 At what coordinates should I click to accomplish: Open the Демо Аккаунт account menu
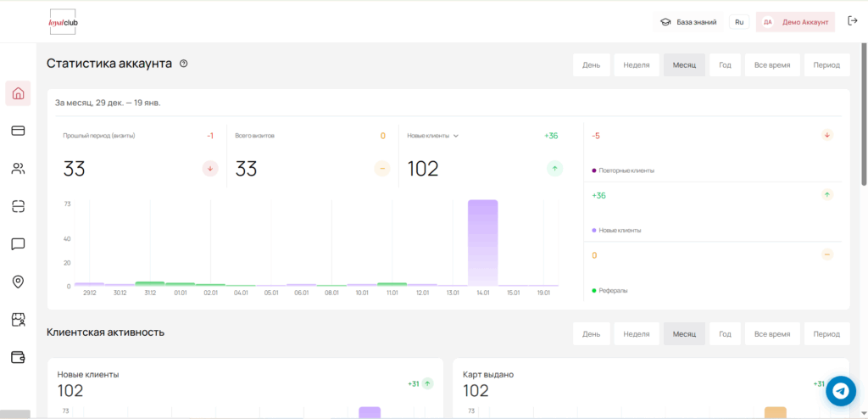point(795,22)
